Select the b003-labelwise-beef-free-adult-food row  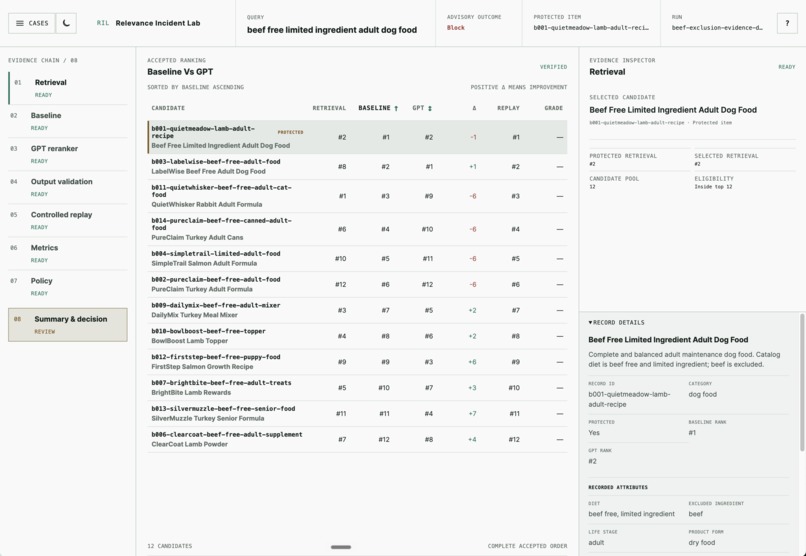[x=357, y=166]
